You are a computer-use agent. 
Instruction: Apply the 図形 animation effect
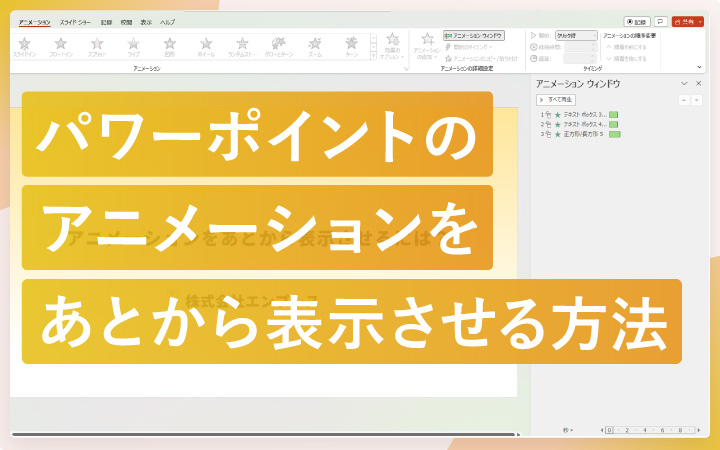tap(169, 47)
